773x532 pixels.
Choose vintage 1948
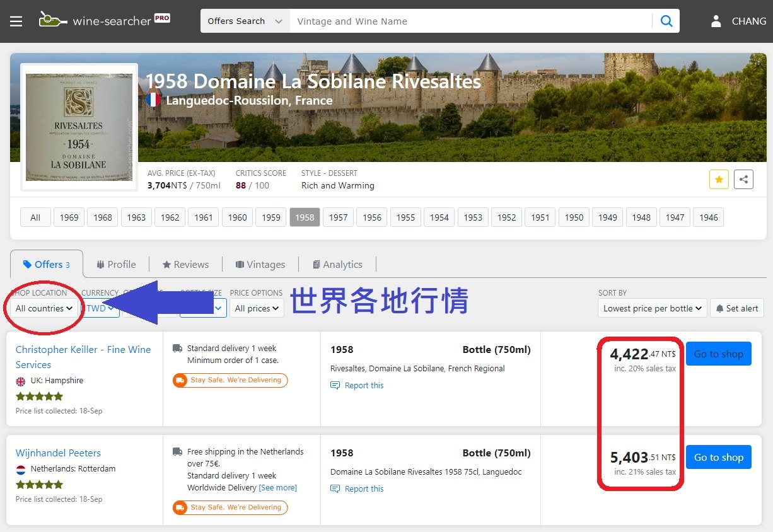pos(641,217)
